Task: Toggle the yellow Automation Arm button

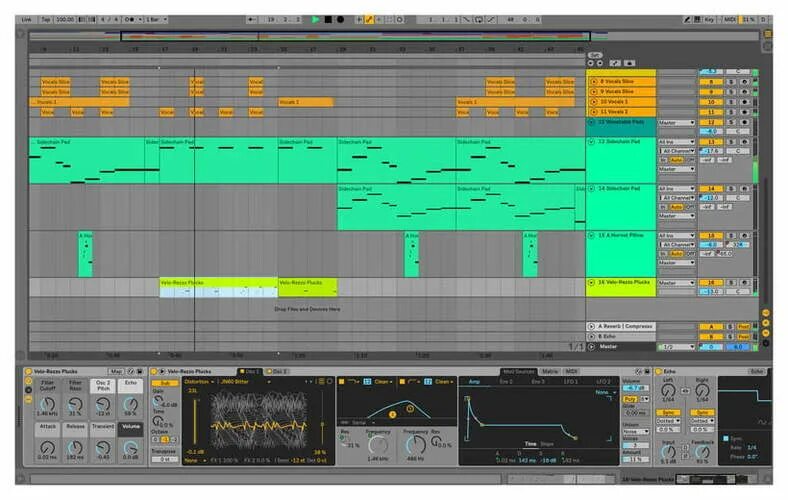Action: 369,20
